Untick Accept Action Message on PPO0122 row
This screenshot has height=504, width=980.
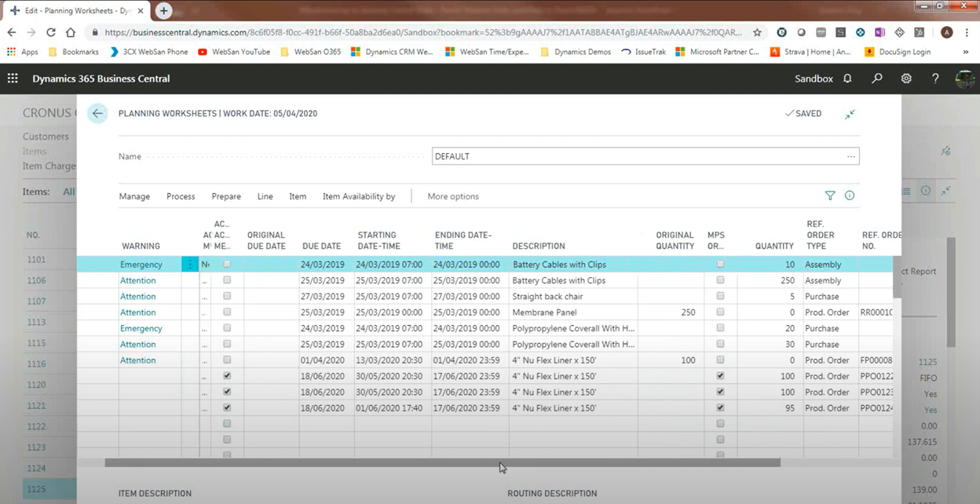pos(227,376)
